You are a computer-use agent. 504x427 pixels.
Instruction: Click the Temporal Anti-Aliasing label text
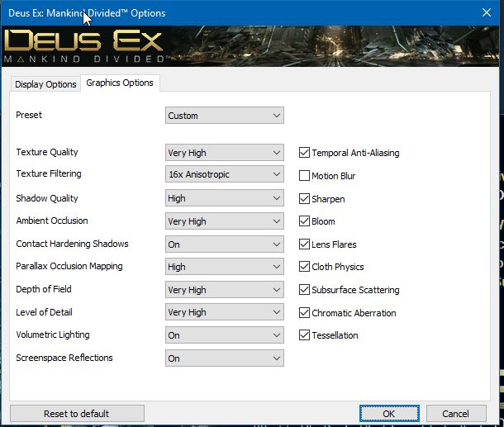pos(355,153)
